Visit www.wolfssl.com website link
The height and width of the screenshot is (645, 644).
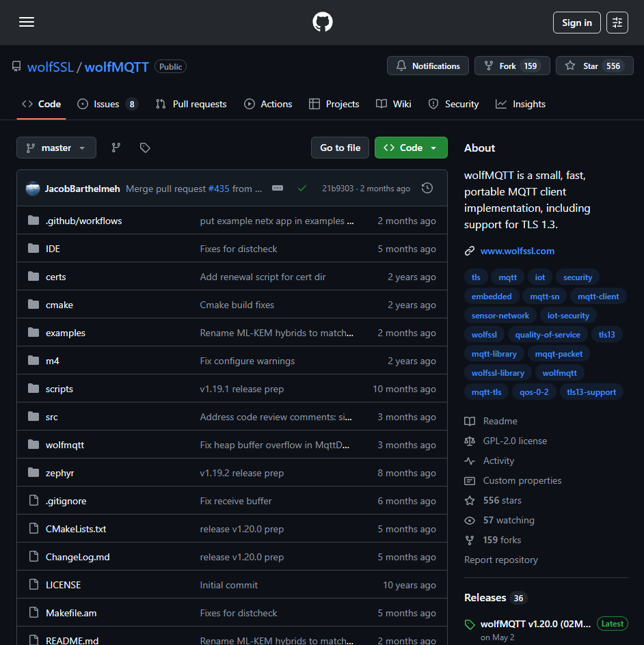[518, 251]
